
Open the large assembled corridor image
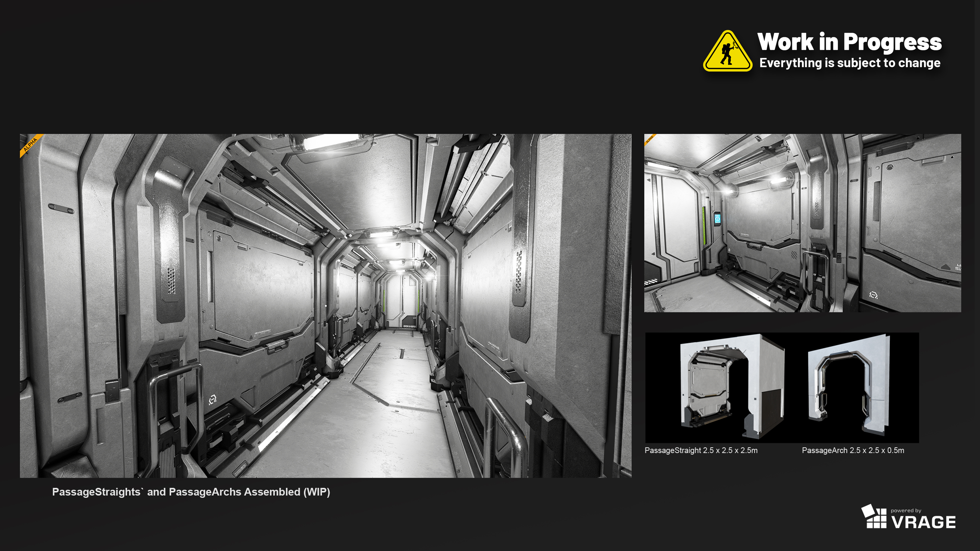[325, 305]
